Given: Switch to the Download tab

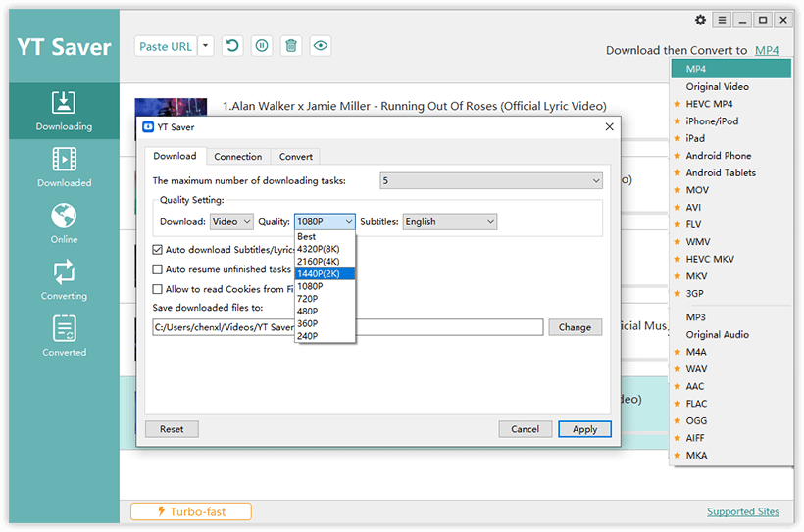Looking at the screenshot, I should 175,156.
